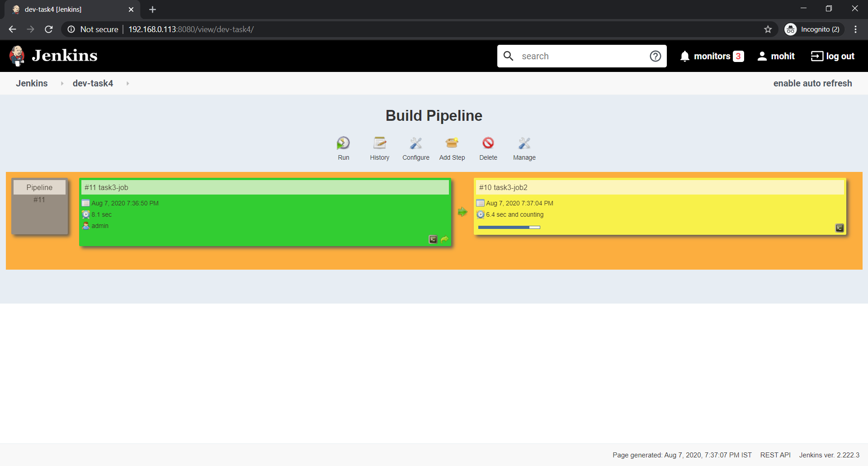
Task: Bookmark this page with star icon
Action: tap(768, 29)
